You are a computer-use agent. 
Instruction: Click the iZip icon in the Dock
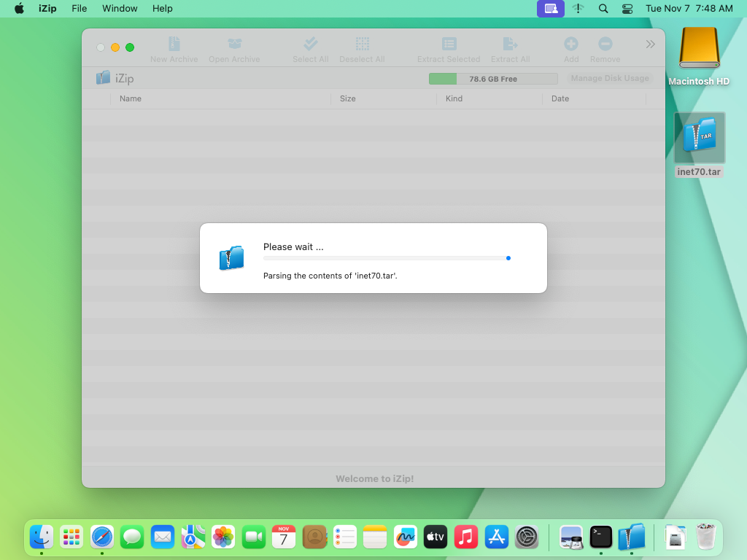pyautogui.click(x=632, y=537)
